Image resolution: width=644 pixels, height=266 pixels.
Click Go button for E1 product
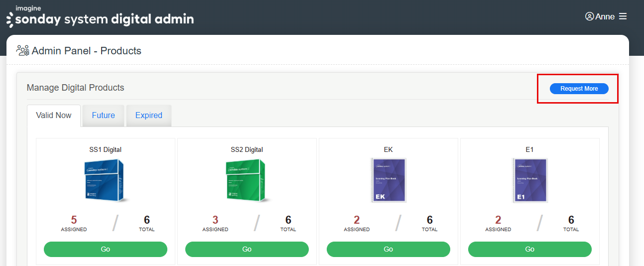click(x=530, y=249)
